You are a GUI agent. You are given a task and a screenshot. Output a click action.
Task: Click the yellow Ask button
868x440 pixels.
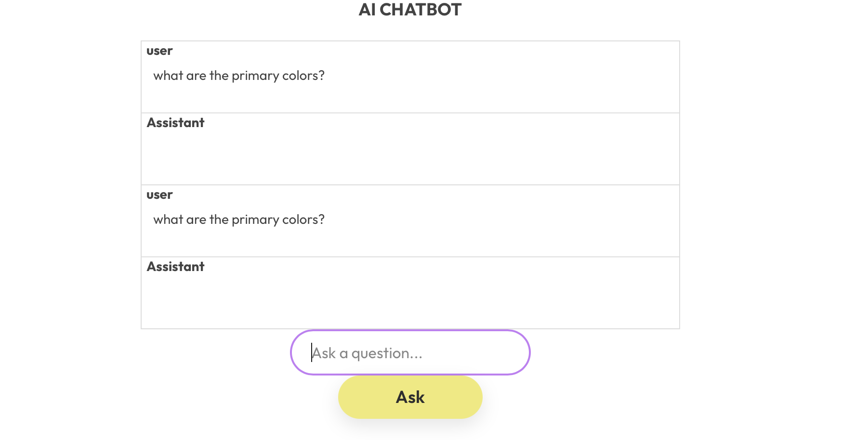coord(410,397)
